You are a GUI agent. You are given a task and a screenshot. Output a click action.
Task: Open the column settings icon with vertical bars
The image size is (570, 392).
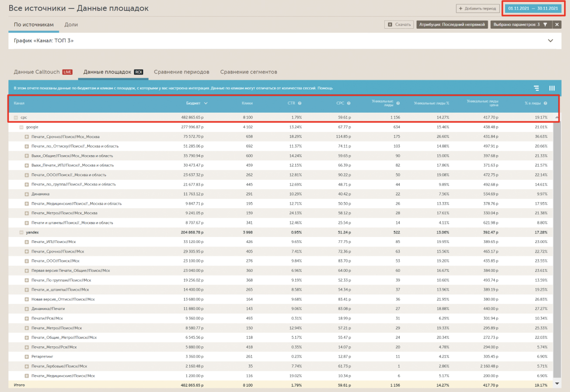tap(552, 88)
